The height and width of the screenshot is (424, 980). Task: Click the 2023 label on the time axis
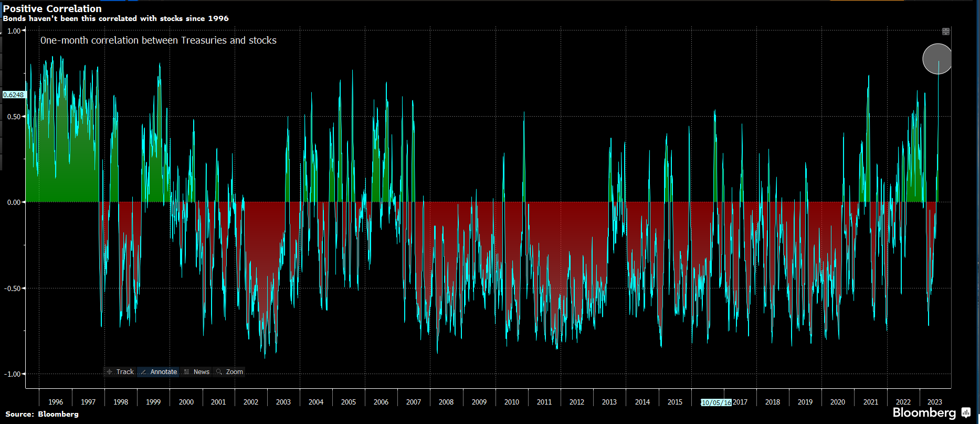click(x=934, y=402)
